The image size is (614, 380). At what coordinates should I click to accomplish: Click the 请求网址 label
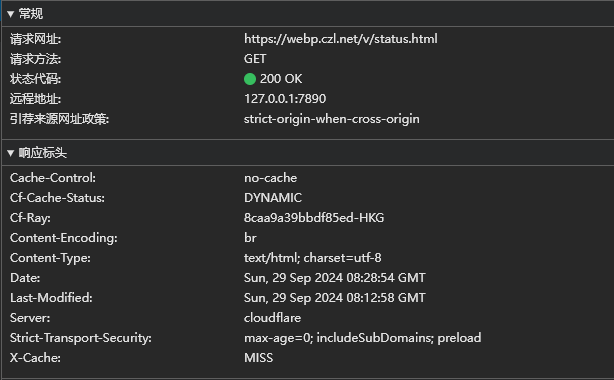coord(35,39)
